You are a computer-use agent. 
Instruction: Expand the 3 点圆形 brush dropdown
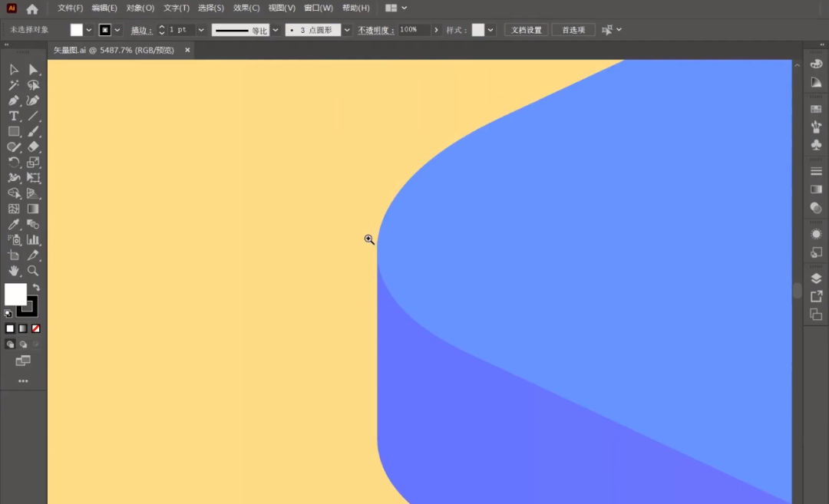coord(347,30)
